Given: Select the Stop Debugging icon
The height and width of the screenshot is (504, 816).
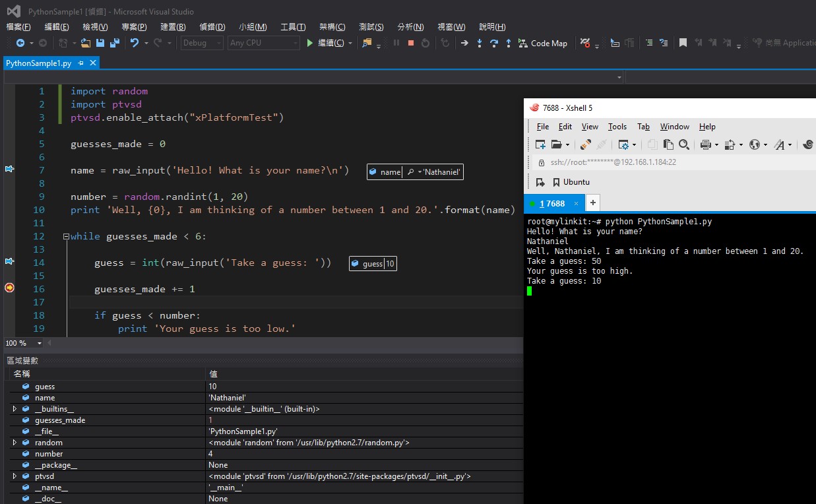Looking at the screenshot, I should click(410, 43).
